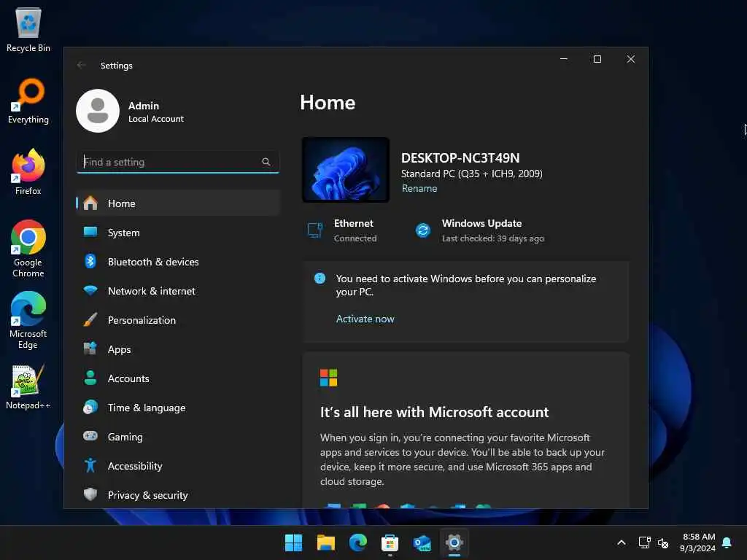Go to Accessibility settings
This screenshot has width=747, height=560.
point(178,466)
